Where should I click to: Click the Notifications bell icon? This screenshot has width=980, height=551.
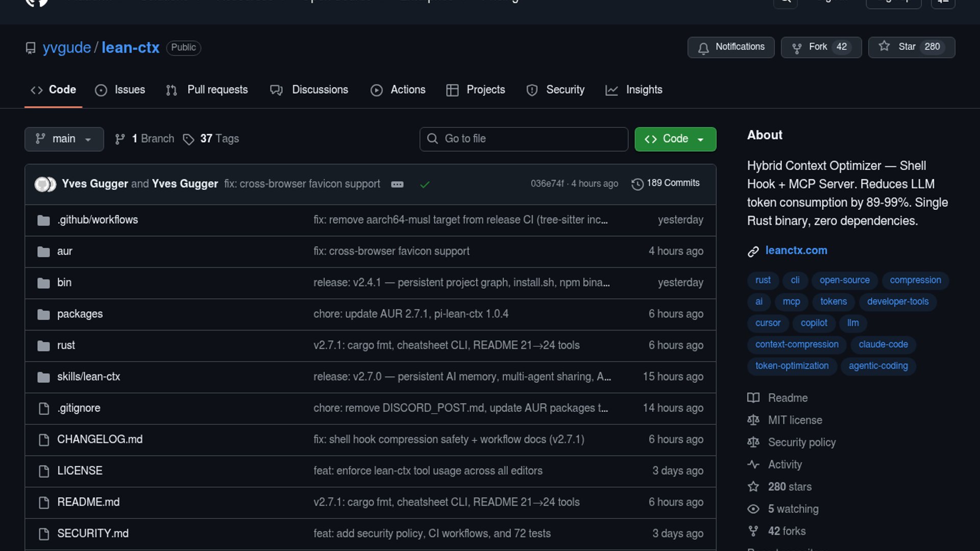coord(703,48)
